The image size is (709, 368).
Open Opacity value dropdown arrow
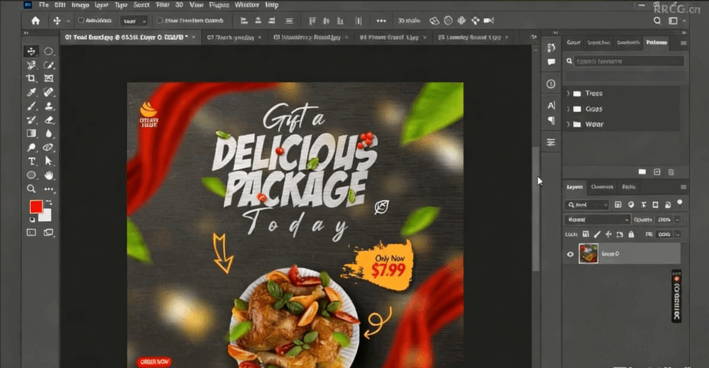pyautogui.click(x=677, y=220)
